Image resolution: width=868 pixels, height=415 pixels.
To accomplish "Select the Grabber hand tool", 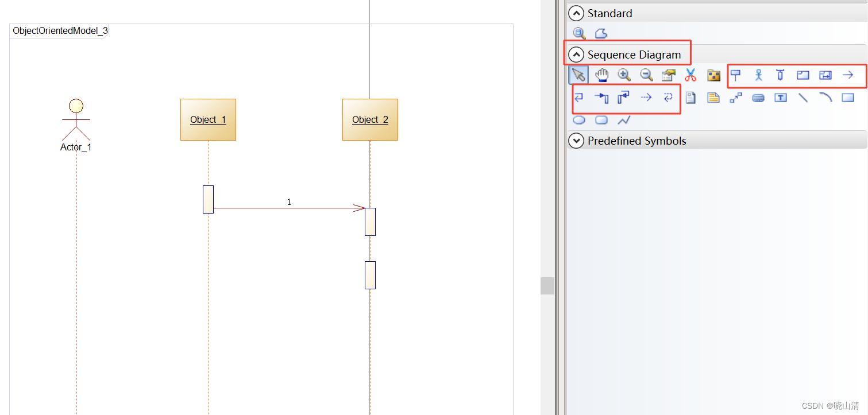I will [601, 75].
